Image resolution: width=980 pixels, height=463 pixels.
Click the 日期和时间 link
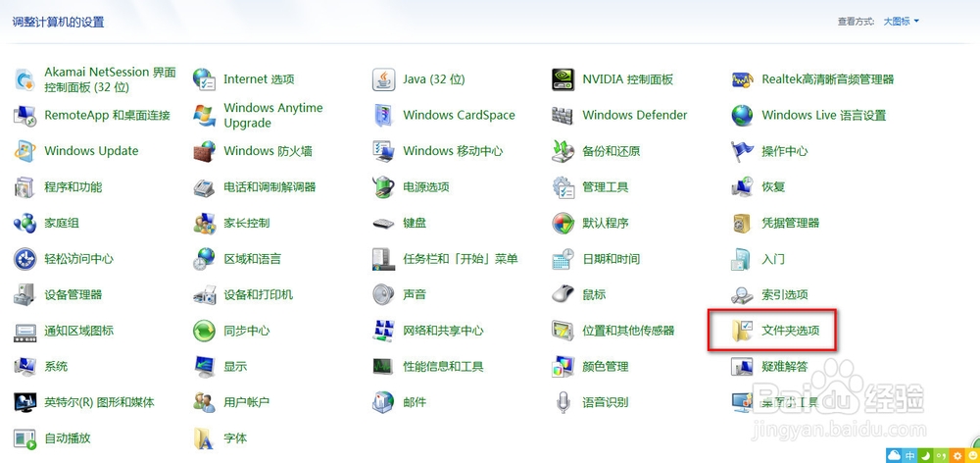(x=612, y=258)
